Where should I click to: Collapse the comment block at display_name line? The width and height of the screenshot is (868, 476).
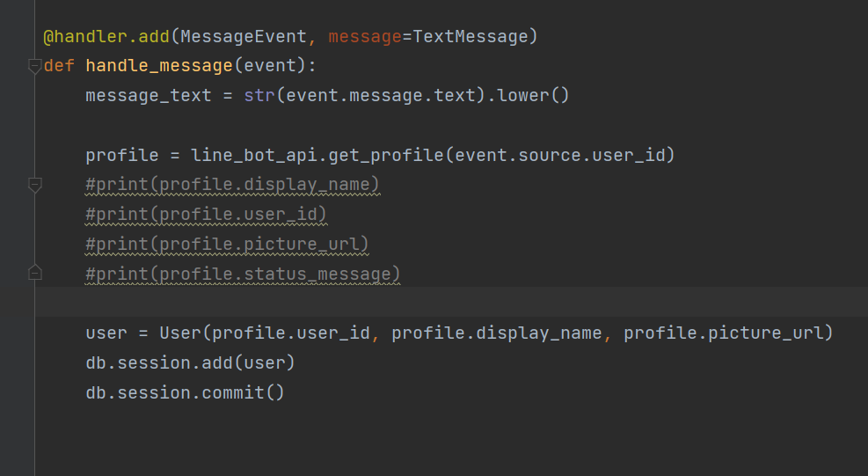point(34,185)
